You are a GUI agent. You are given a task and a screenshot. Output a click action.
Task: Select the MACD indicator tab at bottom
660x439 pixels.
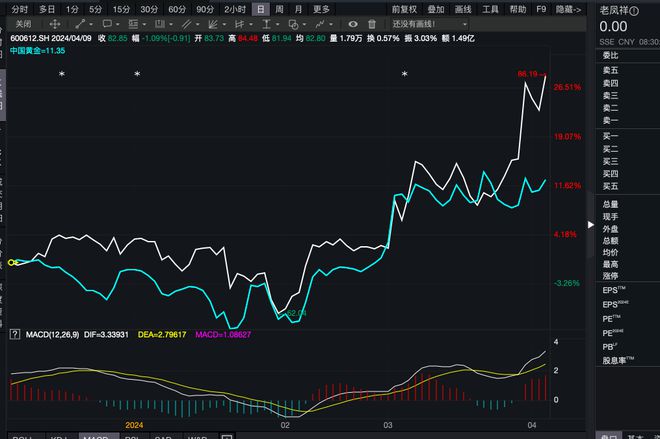[x=96, y=436]
